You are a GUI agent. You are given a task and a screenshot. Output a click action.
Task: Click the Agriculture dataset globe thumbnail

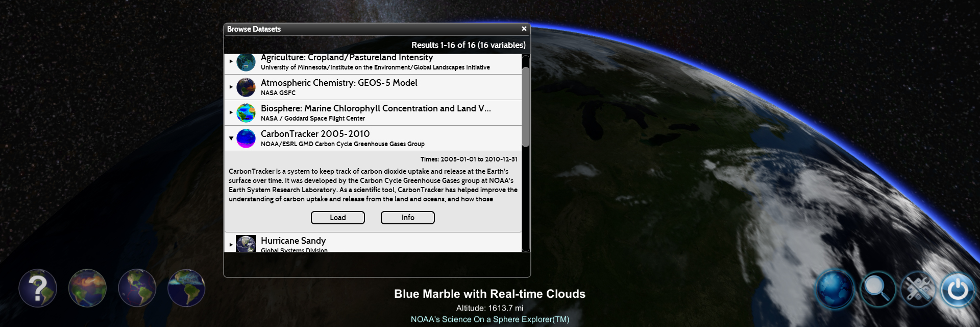(246, 62)
